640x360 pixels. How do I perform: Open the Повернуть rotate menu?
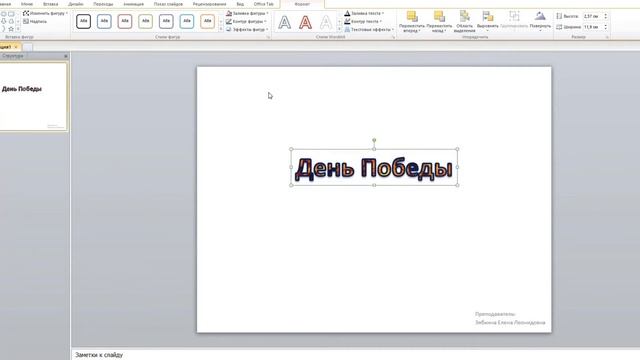coord(540,21)
